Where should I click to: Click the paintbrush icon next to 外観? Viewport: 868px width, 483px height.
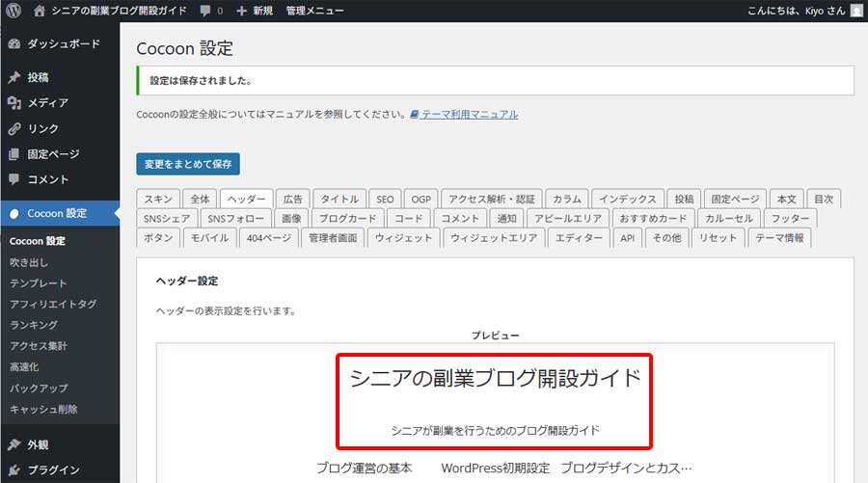[x=14, y=444]
